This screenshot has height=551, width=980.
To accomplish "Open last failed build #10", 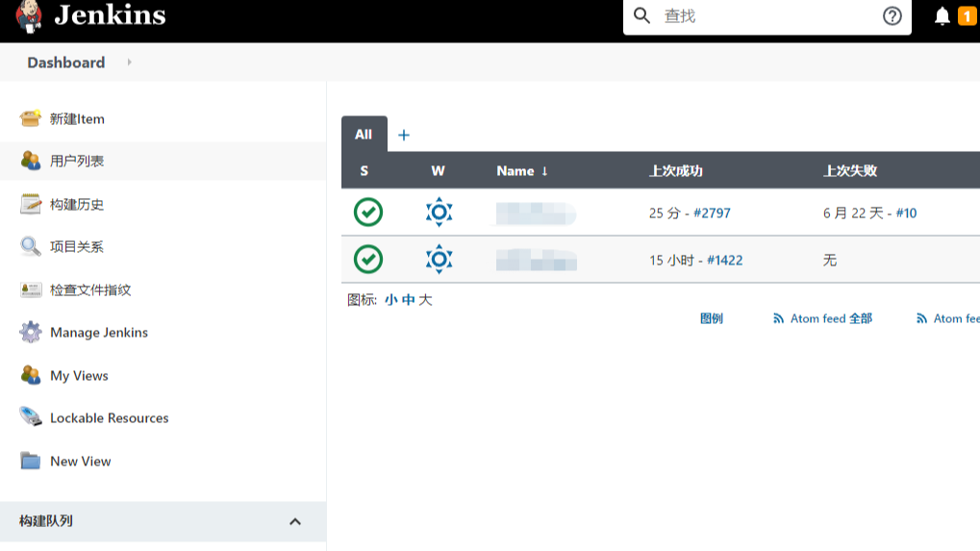I will tap(906, 213).
